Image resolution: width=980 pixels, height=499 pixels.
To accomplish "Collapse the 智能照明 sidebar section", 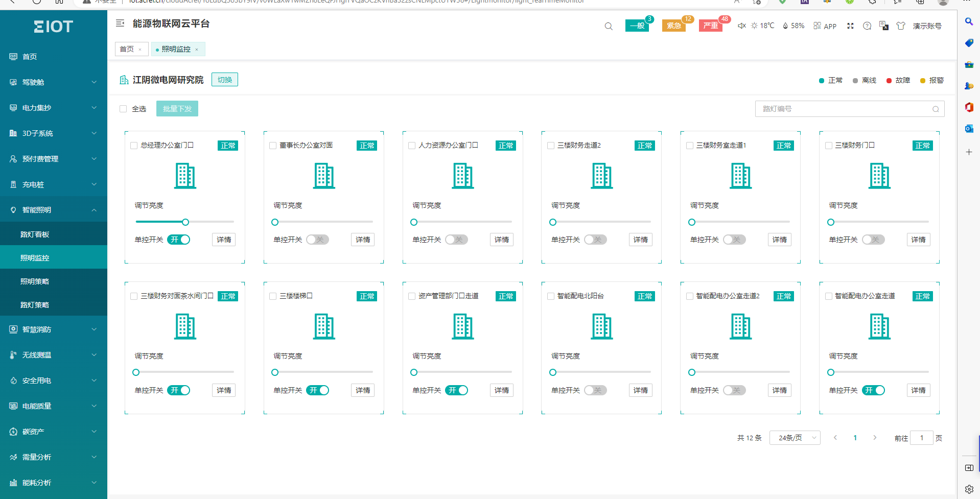I will [x=54, y=210].
